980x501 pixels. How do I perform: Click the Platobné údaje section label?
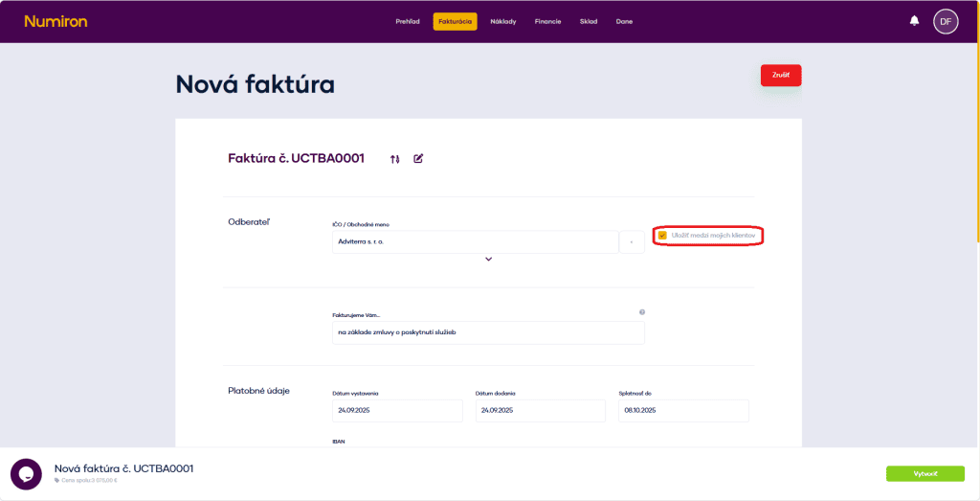coord(258,392)
